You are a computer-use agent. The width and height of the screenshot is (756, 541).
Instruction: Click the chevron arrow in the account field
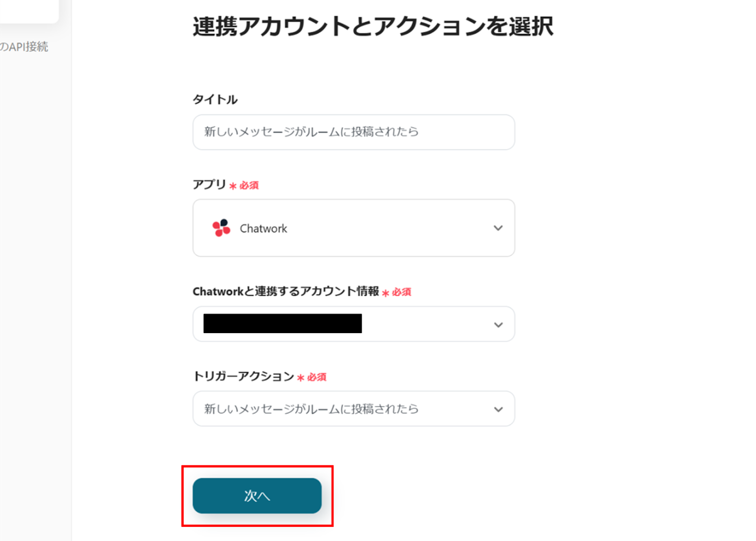[x=498, y=325]
